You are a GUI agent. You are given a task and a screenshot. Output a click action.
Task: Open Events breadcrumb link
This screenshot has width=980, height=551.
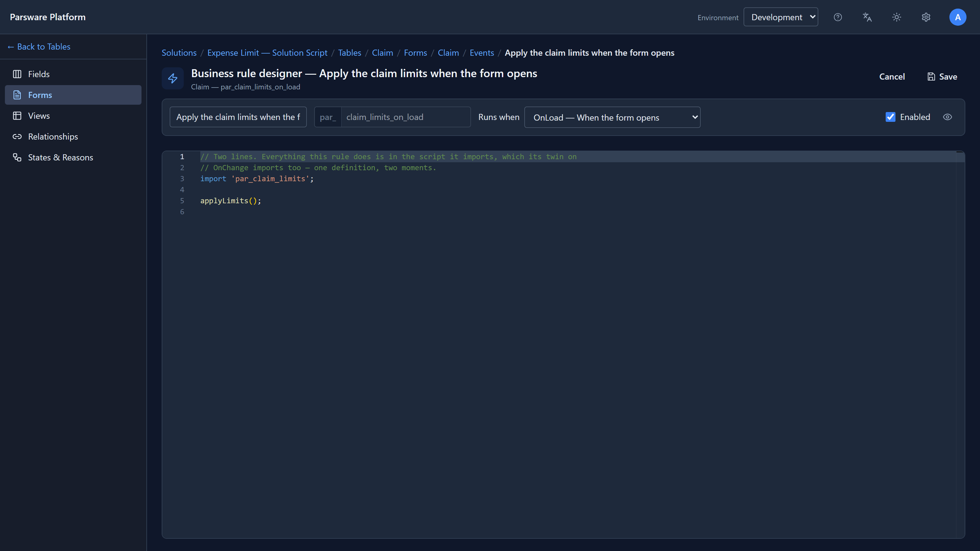[482, 53]
